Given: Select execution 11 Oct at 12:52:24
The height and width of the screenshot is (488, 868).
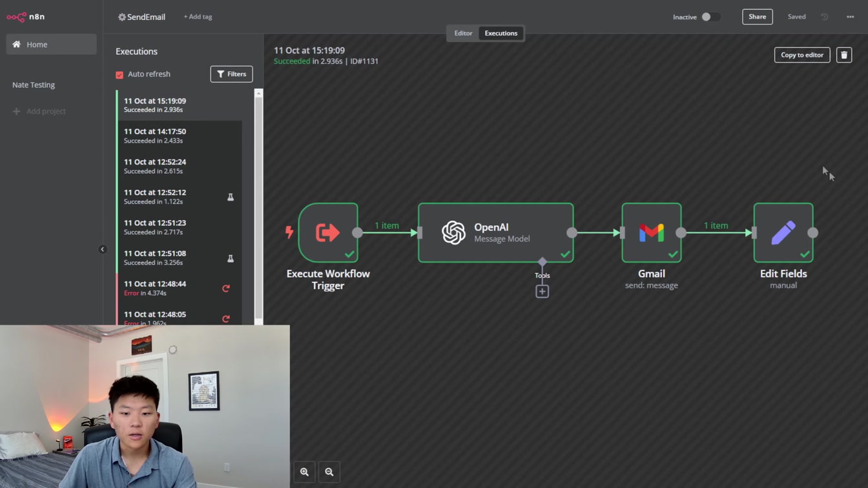Looking at the screenshot, I should click(179, 166).
